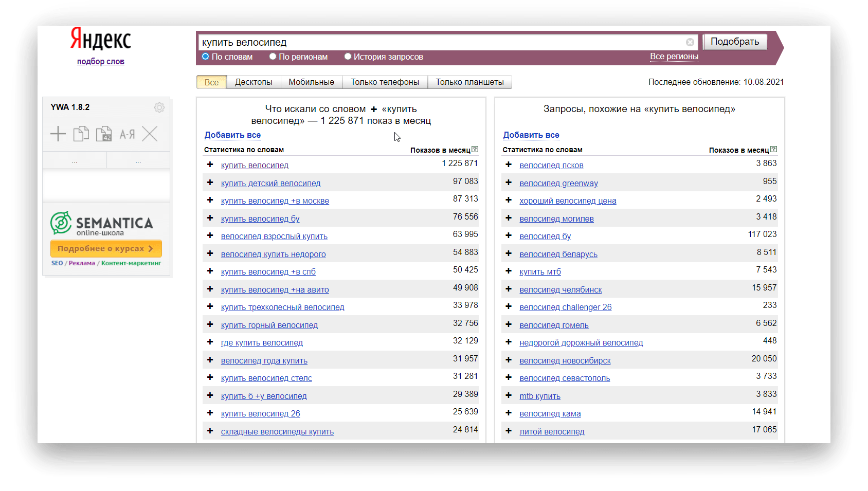The image size is (868, 491).
Task: Select the 'По регионам' radio button
Action: pos(273,57)
